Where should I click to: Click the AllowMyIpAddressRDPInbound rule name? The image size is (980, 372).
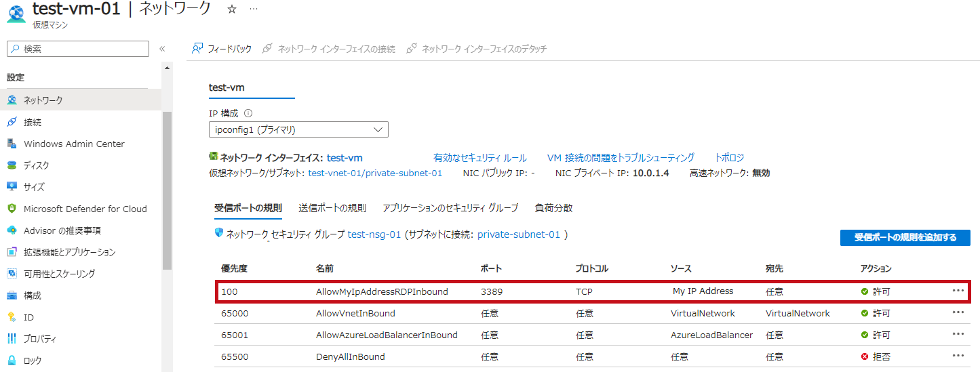382,291
